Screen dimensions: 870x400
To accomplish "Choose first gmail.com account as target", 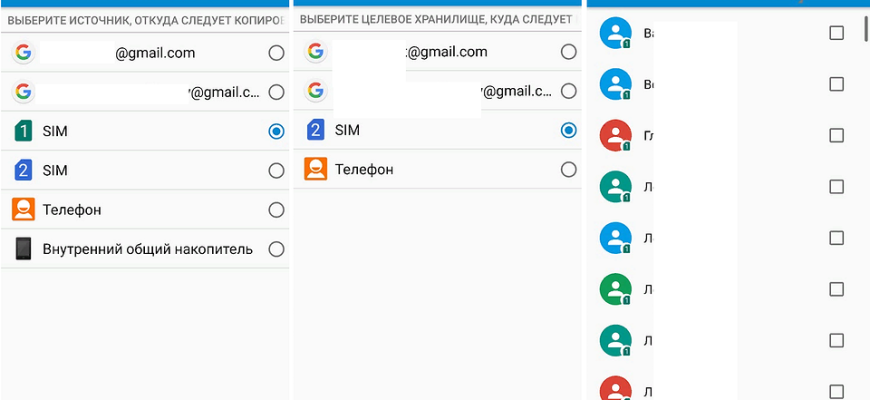I will (x=437, y=52).
